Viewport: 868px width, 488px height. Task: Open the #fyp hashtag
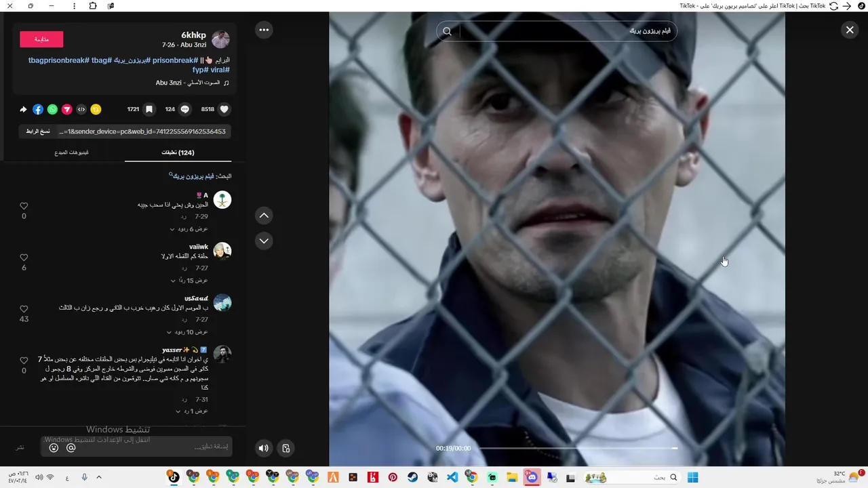tap(200, 70)
